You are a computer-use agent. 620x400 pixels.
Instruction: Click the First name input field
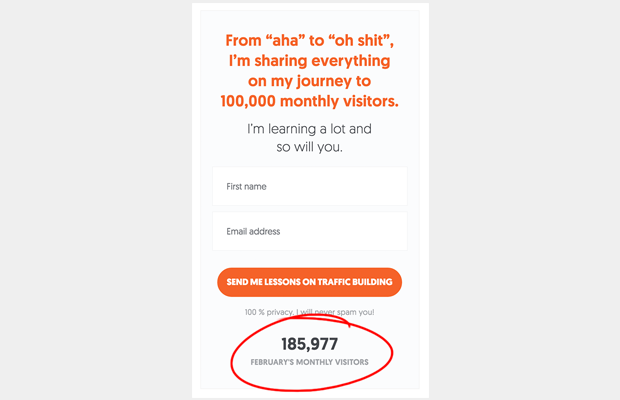tap(310, 186)
